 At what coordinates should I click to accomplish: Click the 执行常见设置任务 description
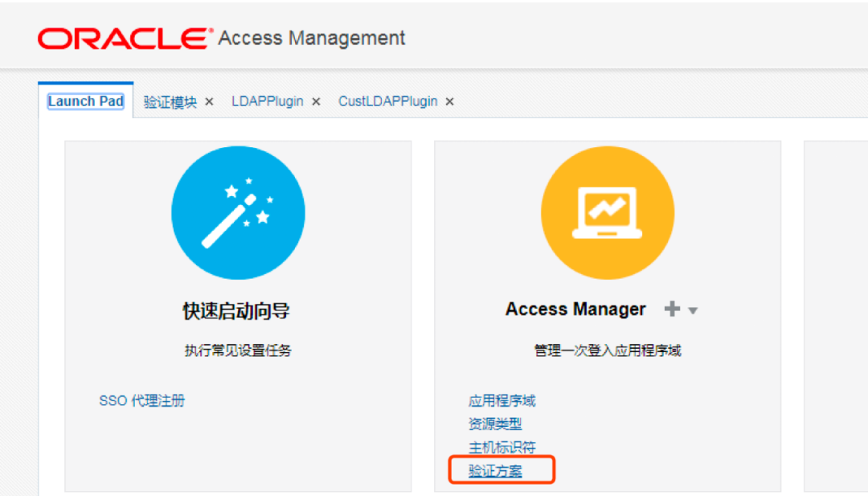238,350
